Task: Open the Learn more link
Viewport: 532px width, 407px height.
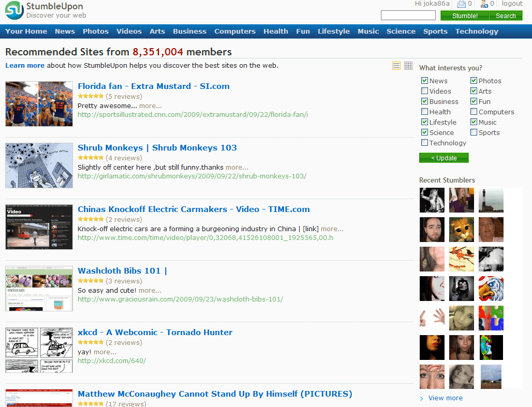Action: (25, 66)
